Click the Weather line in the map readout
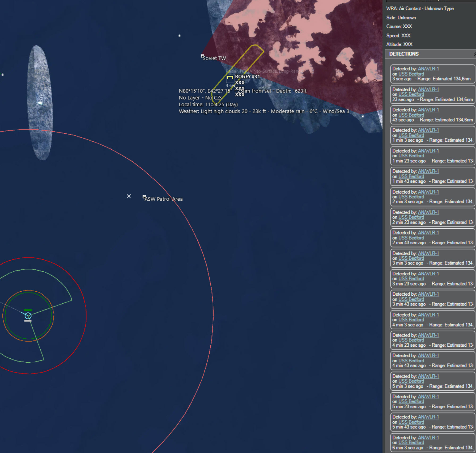This screenshot has width=476, height=453. pyautogui.click(x=264, y=111)
